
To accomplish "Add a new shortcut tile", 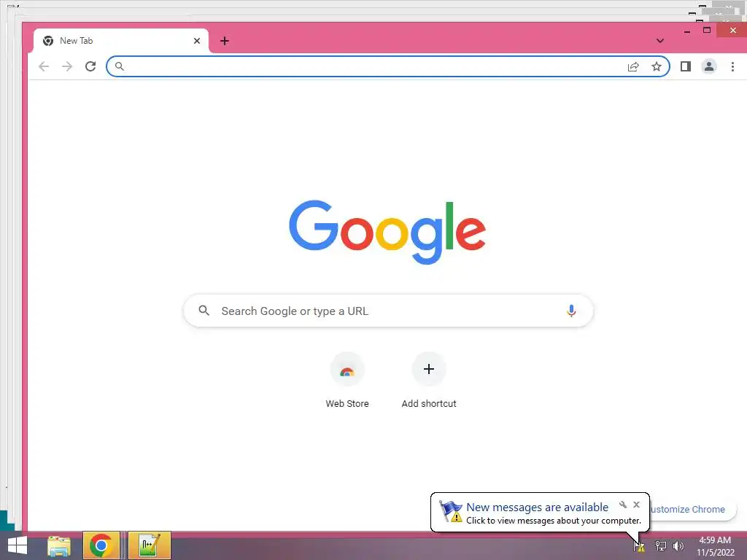I will (429, 381).
